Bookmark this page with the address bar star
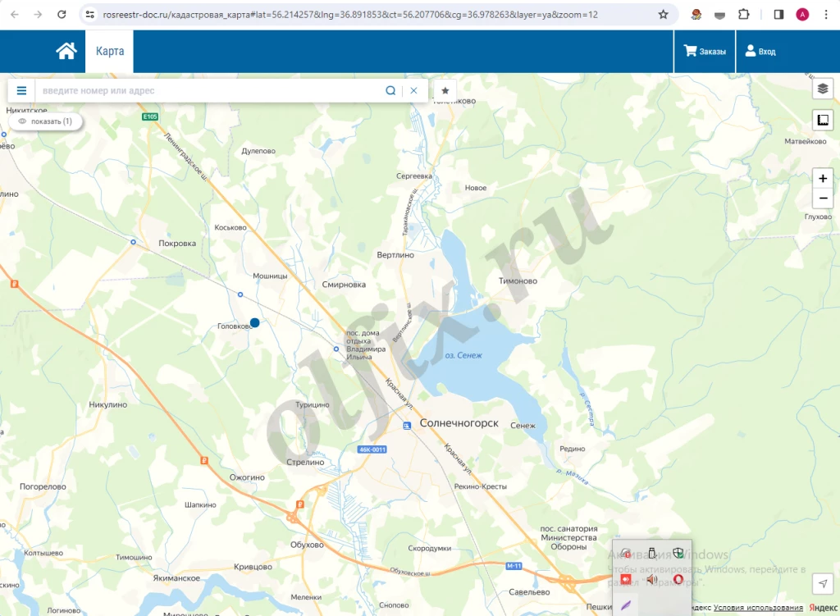840x616 pixels. click(663, 15)
